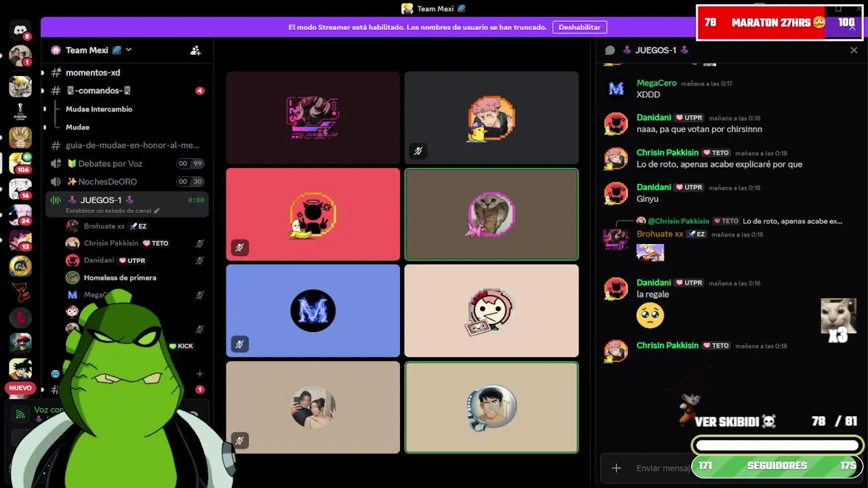The width and height of the screenshot is (868, 488).
Task: Open the red Z logo server
Action: 20,292
